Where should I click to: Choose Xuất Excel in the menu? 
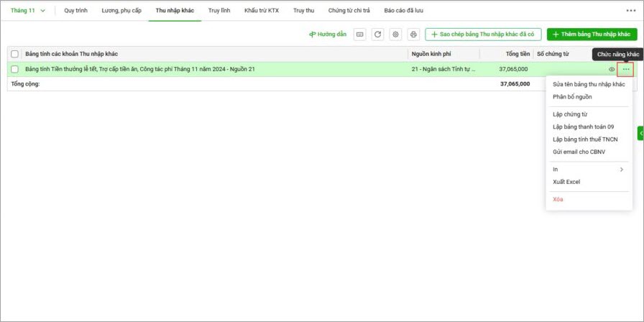coord(566,182)
